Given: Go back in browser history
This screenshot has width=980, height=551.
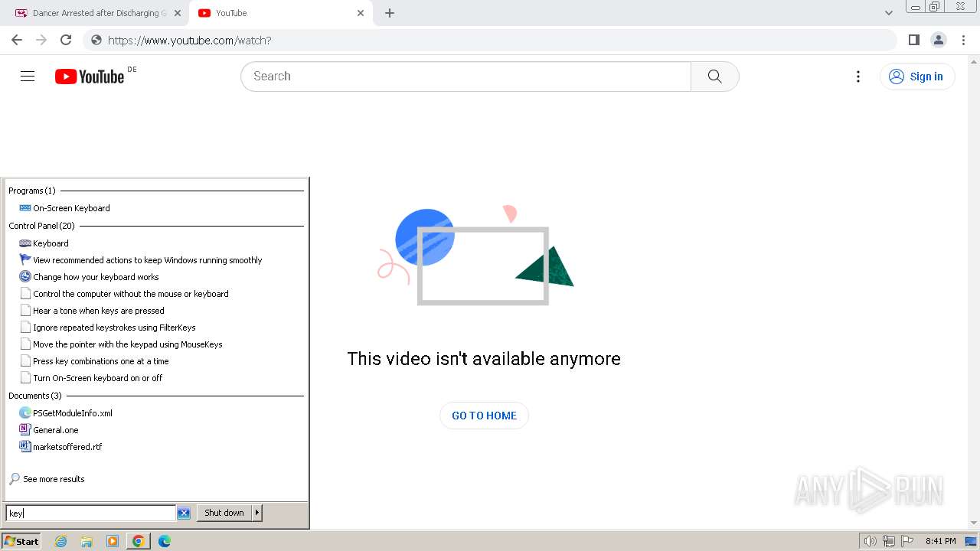Looking at the screenshot, I should click(x=17, y=40).
